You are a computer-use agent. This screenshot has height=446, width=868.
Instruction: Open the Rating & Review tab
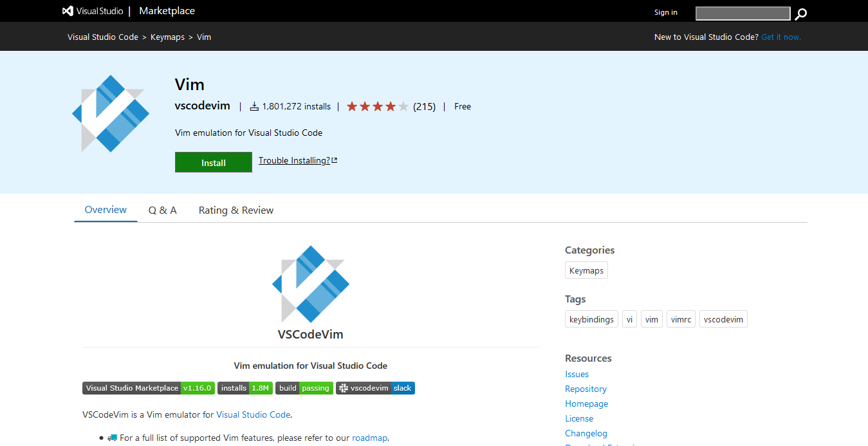(x=235, y=210)
